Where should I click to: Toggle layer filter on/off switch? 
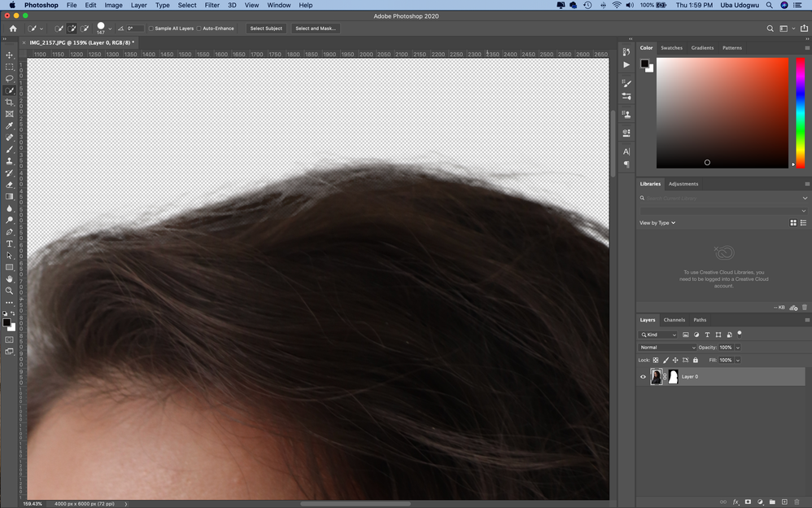740,335
